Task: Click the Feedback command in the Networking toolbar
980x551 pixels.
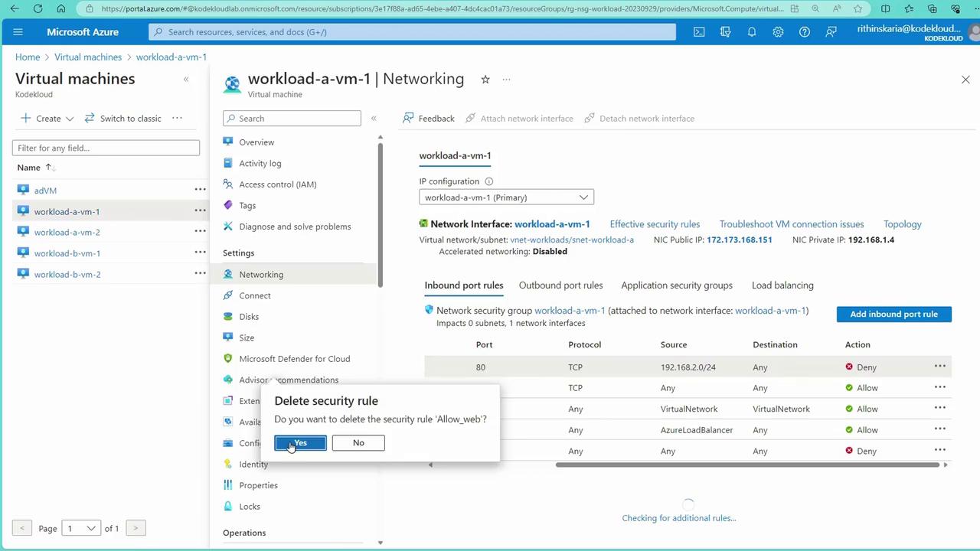Action: [429, 118]
